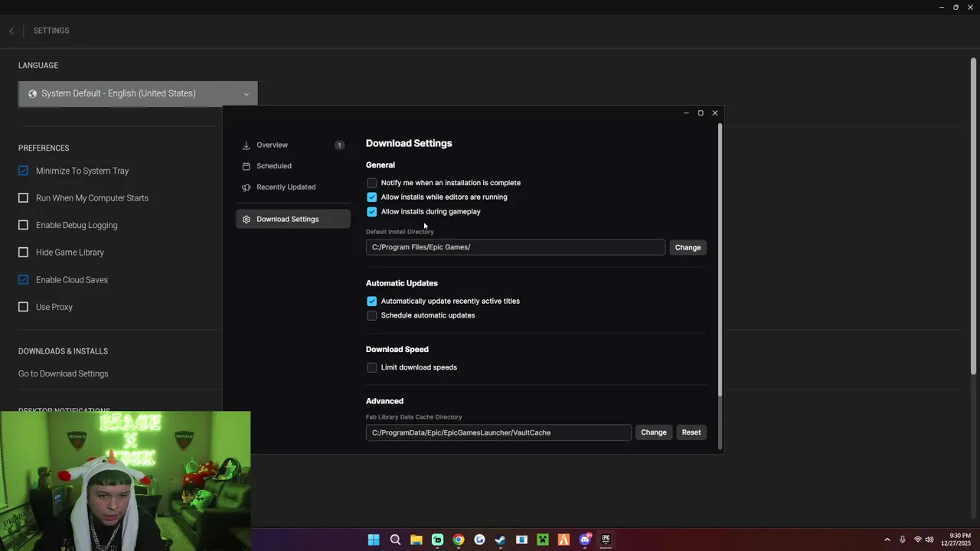Screen dimensions: 980x551
Task: Click the blue G app taskbar icon
Action: pos(479,540)
